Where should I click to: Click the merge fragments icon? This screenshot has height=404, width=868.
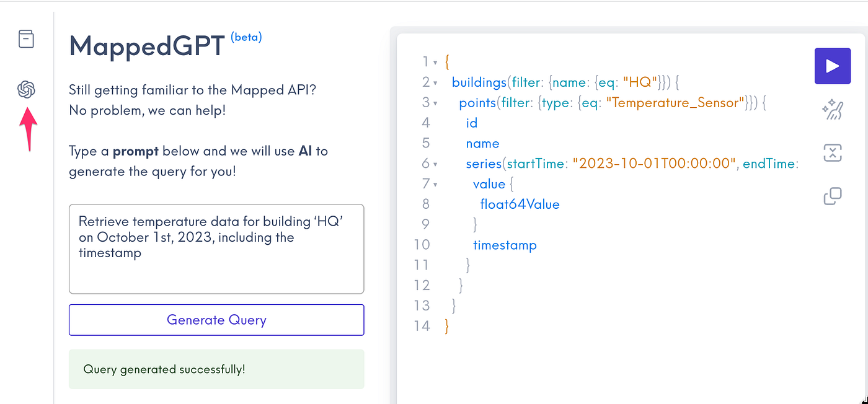832,153
